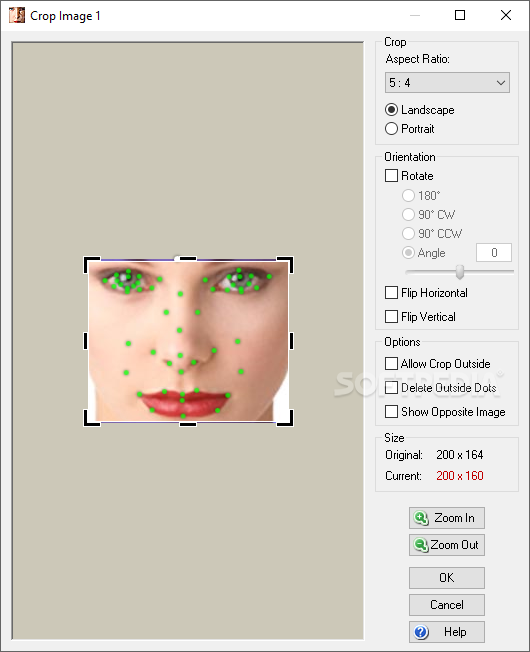This screenshot has width=530, height=652.
Task: Open the Aspect Ratio 5:4 dropdown
Action: pos(447,83)
